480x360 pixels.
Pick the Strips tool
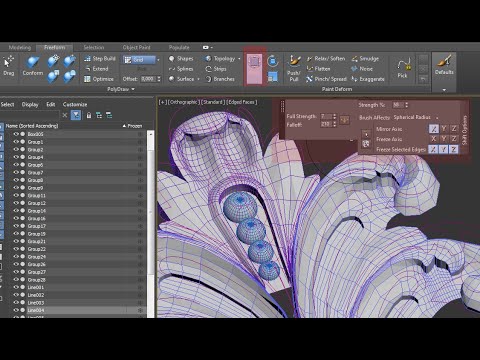point(216,69)
